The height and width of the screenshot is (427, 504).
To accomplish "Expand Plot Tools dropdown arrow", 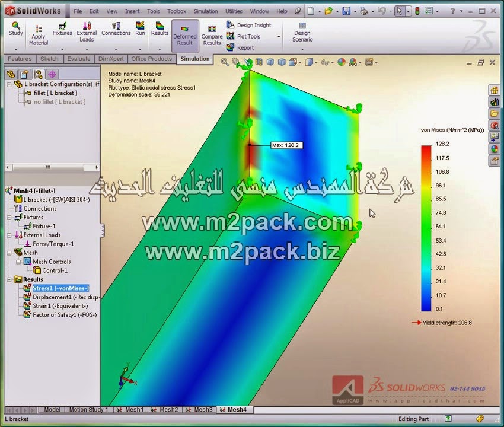I will point(279,37).
